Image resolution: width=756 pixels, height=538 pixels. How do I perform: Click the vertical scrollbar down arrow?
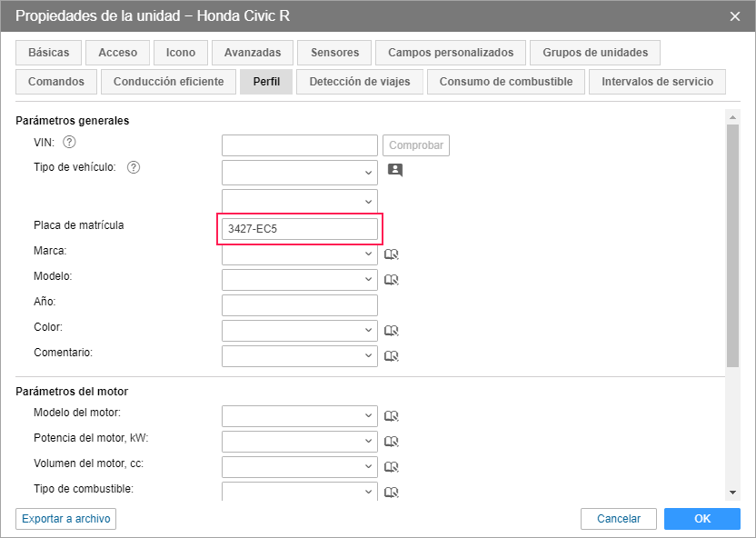pyautogui.click(x=732, y=492)
